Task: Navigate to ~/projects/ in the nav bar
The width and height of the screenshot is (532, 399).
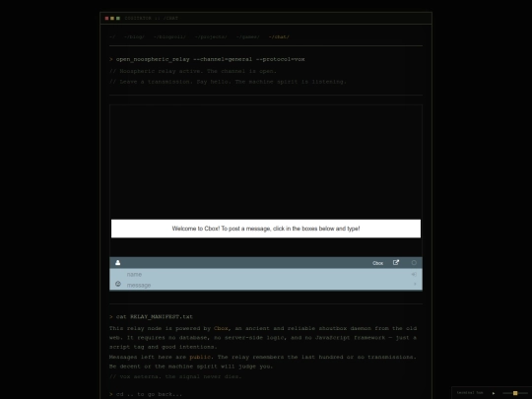Action: (211, 37)
